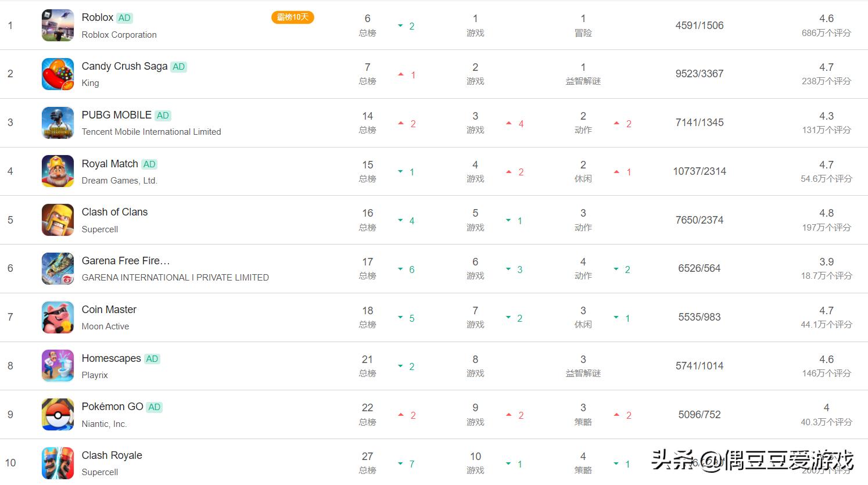Click the AD badge next to PUBG MOBILE

pyautogui.click(x=163, y=116)
